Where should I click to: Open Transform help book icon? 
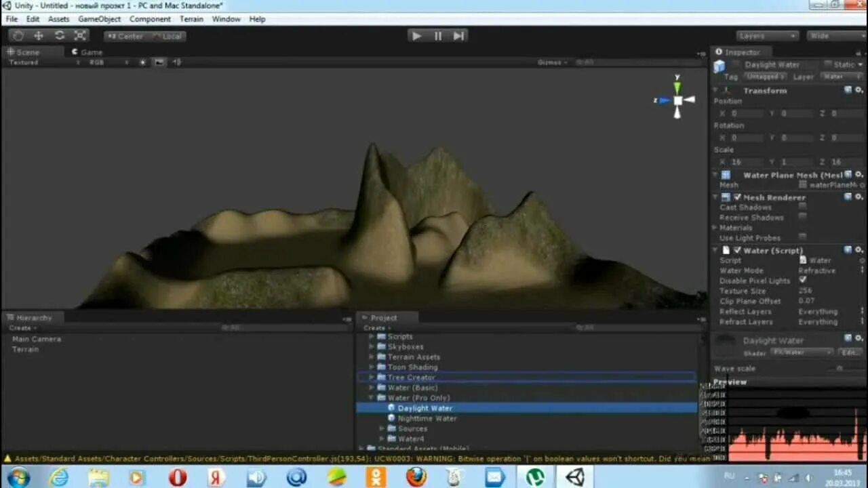click(x=848, y=89)
